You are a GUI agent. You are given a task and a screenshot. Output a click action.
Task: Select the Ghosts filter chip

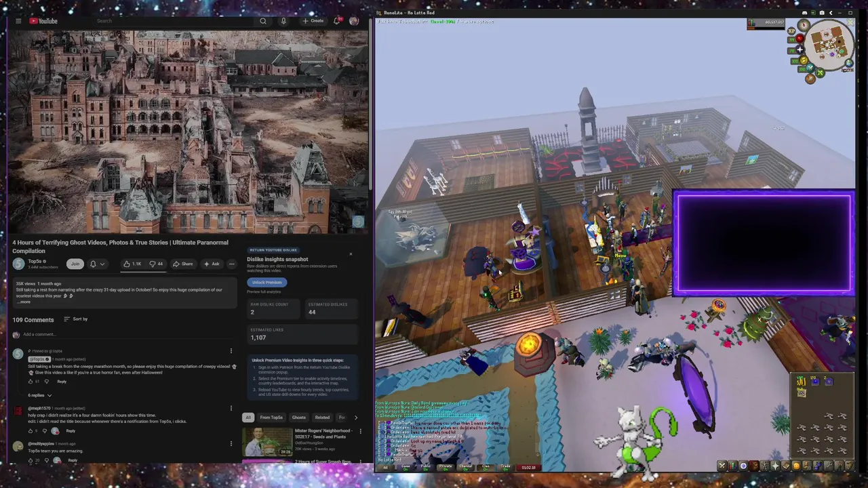(299, 418)
